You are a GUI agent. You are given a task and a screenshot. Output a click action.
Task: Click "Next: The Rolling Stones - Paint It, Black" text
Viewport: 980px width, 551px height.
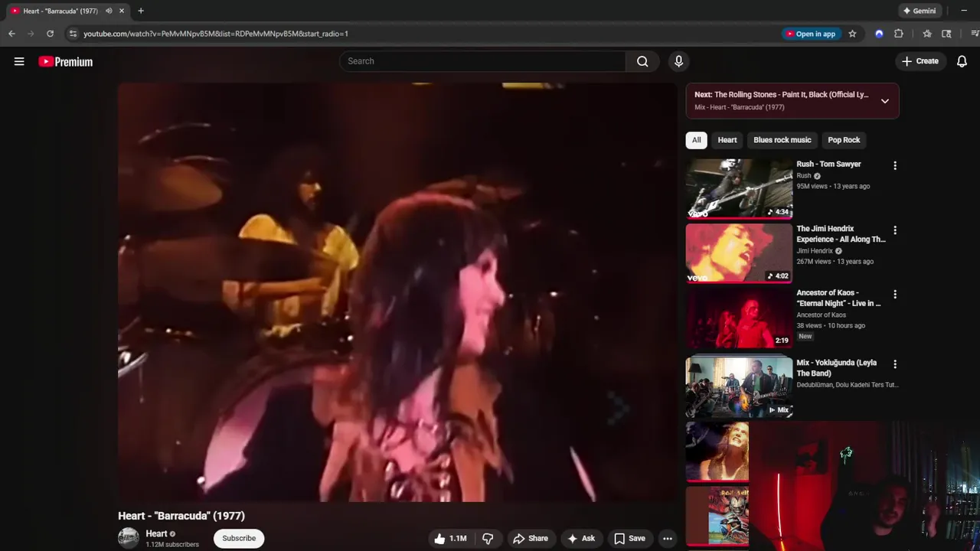pyautogui.click(x=781, y=95)
